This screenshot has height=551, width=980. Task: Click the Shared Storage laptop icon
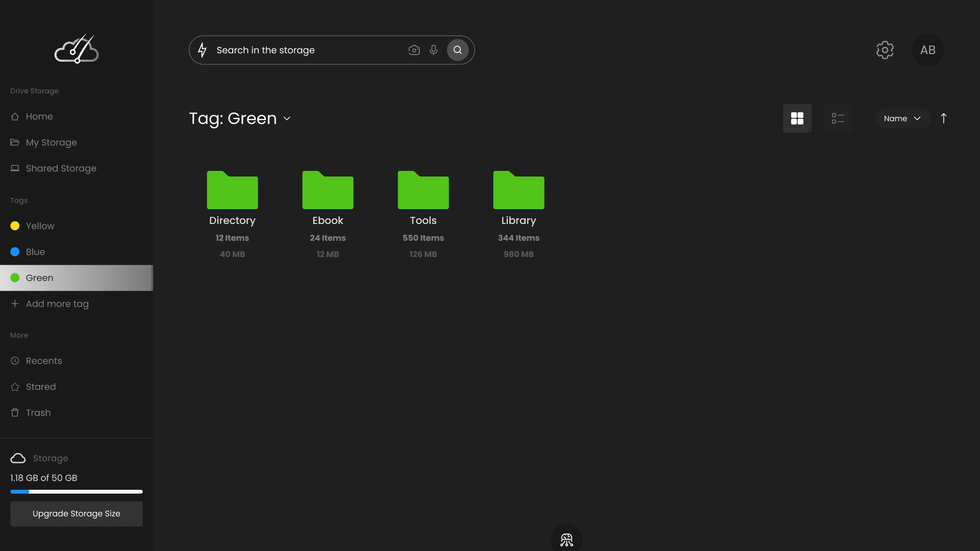[x=15, y=168]
